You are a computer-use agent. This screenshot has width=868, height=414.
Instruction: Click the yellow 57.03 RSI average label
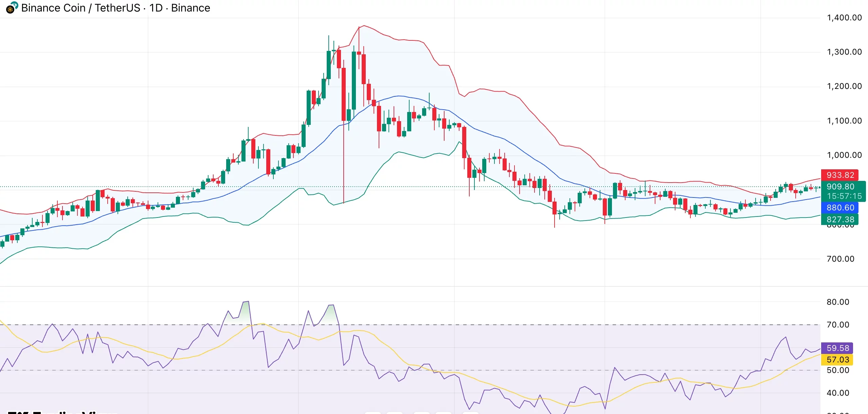[x=837, y=360]
